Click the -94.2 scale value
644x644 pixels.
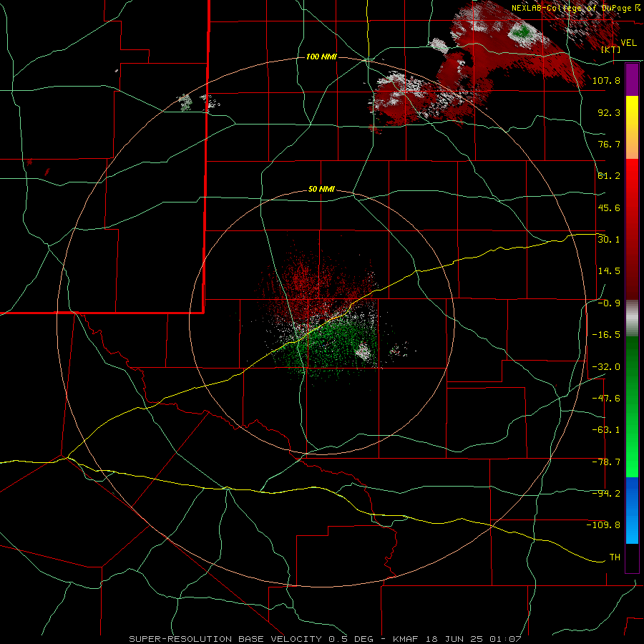click(606, 493)
